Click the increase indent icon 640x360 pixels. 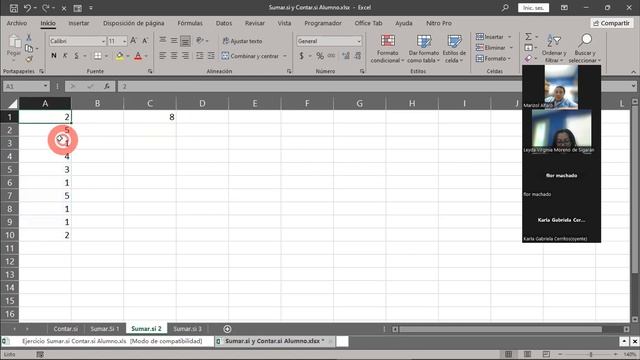click(211, 56)
